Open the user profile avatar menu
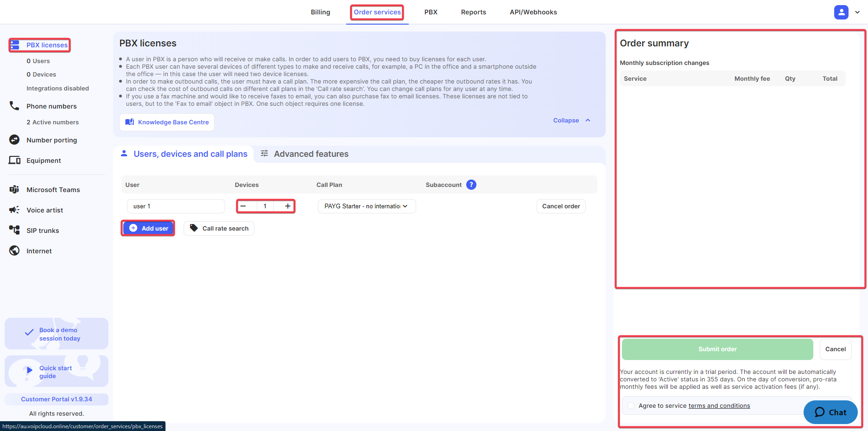Image resolution: width=868 pixels, height=431 pixels. pos(841,12)
